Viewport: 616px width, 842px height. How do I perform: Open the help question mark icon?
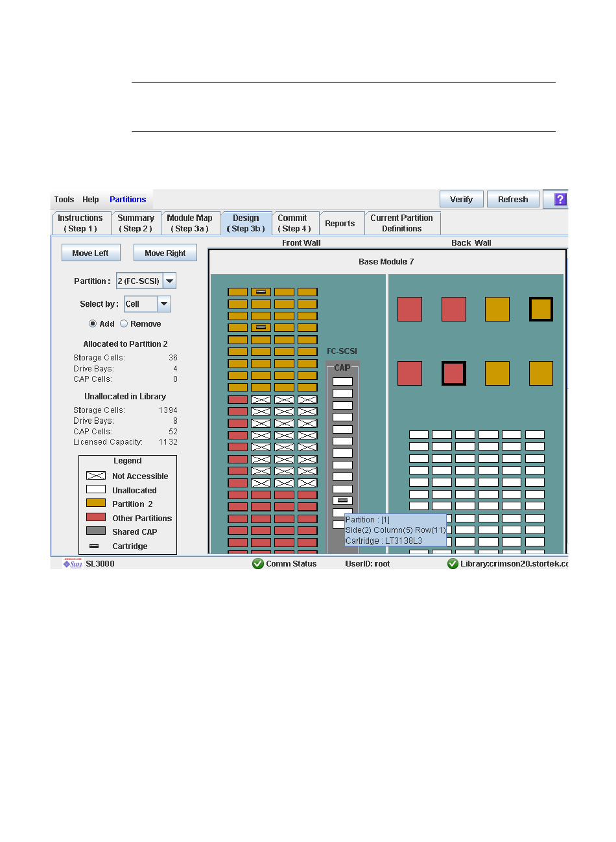[x=561, y=199]
